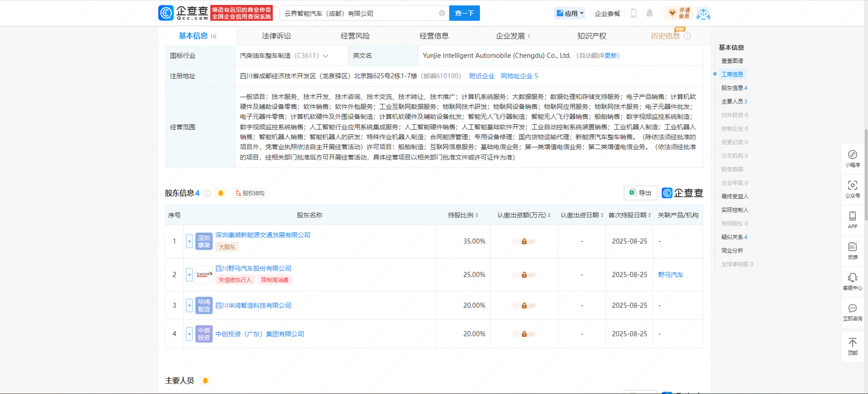The image size is (868, 394).
Task: Click 野马汽车 company logo thumbnail
Action: [x=204, y=274]
